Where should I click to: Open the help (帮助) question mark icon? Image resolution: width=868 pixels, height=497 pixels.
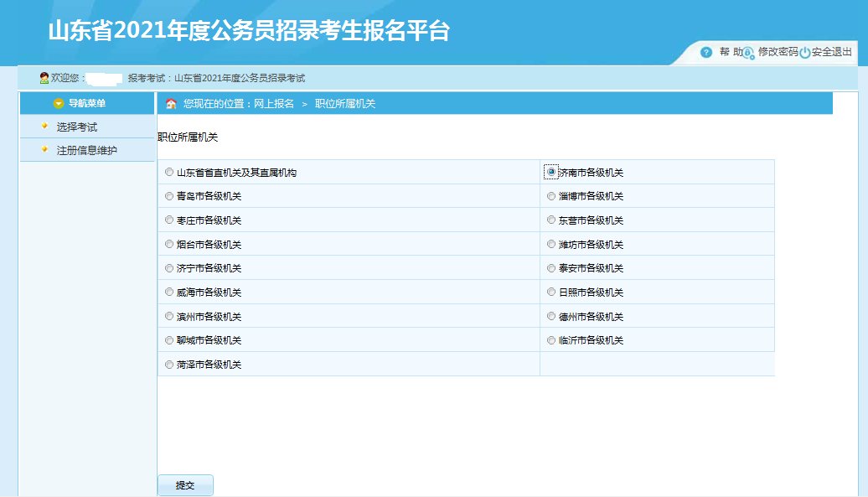point(706,52)
